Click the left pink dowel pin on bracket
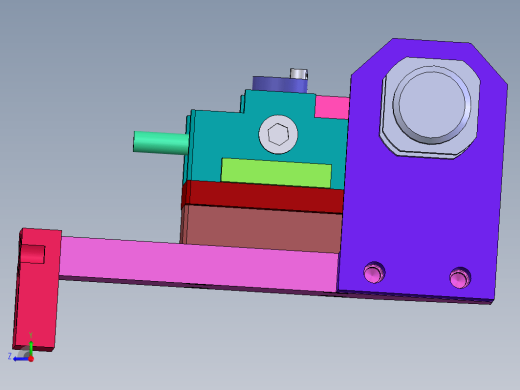The height and width of the screenshot is (390, 520). 374,272
